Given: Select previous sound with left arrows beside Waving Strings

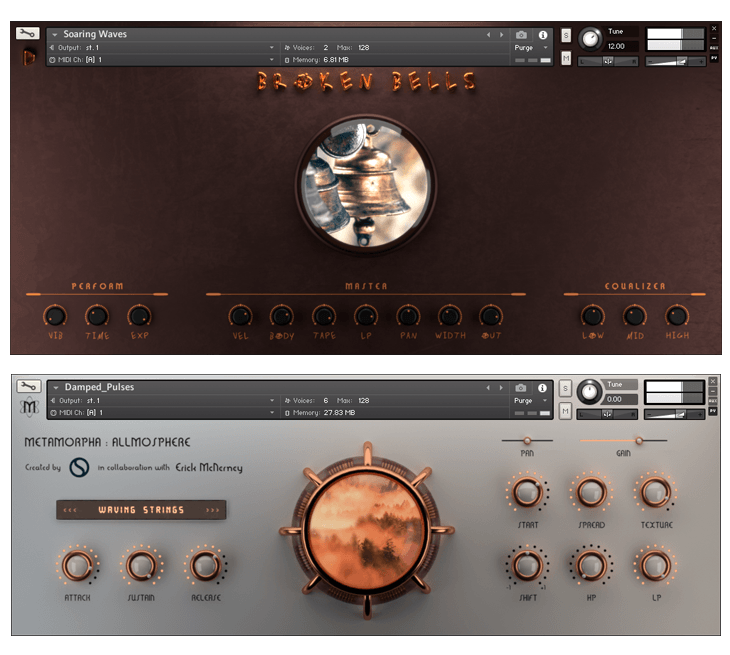Looking at the screenshot, I should click(x=70, y=510).
